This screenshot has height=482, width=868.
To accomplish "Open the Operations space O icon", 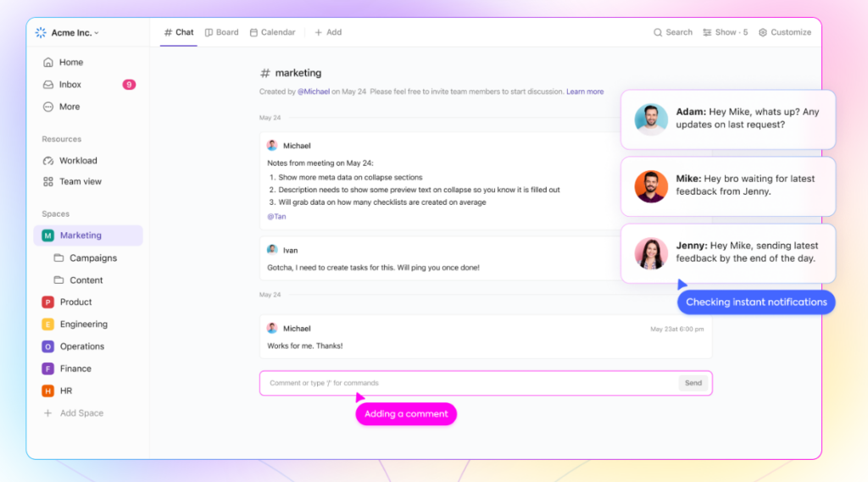I will [48, 346].
